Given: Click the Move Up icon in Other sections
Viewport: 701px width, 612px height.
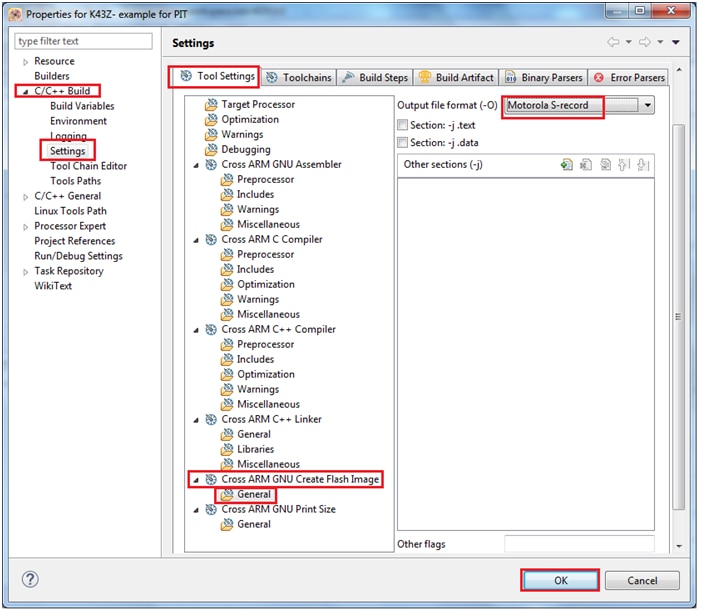Looking at the screenshot, I should [624, 165].
